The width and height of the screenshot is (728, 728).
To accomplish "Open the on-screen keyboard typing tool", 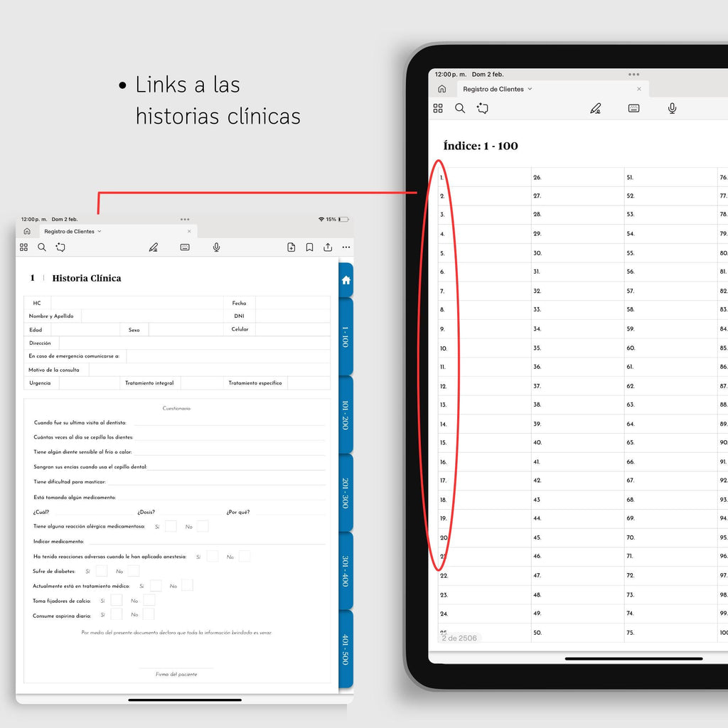I will [x=185, y=247].
